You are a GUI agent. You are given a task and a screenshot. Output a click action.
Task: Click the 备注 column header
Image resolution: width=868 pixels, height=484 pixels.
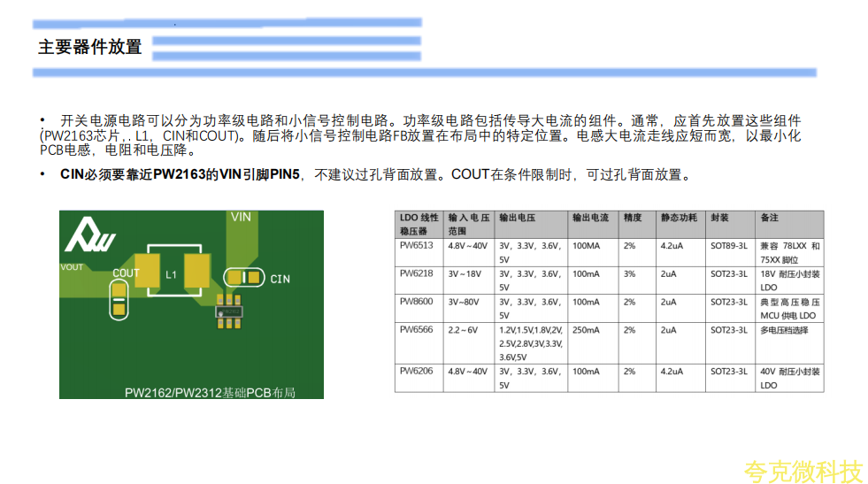click(x=770, y=218)
